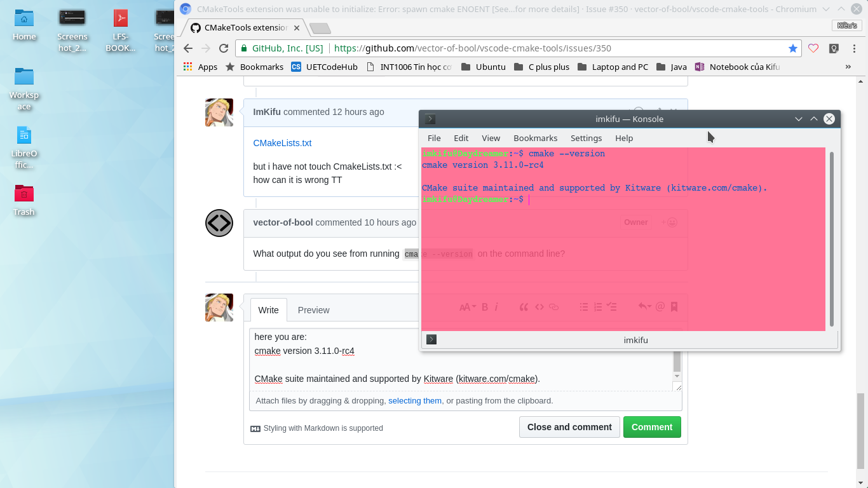Viewport: 868px width, 488px height.
Task: Toggle the bookmark star in the address bar
Action: pos(793,48)
